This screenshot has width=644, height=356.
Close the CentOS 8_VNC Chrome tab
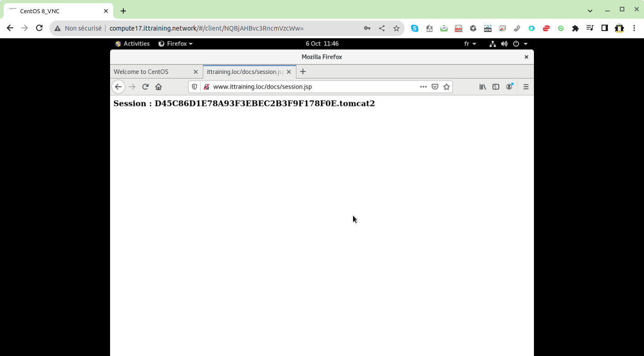(x=106, y=11)
